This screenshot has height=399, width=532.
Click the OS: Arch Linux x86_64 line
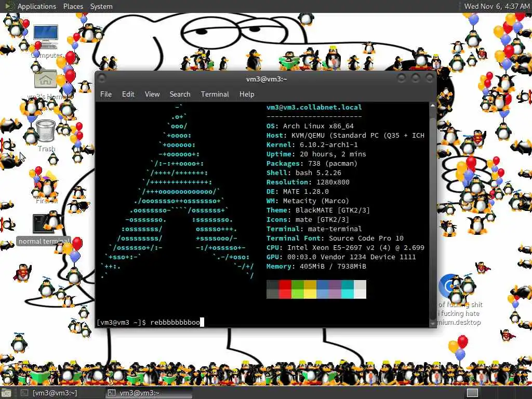point(310,126)
